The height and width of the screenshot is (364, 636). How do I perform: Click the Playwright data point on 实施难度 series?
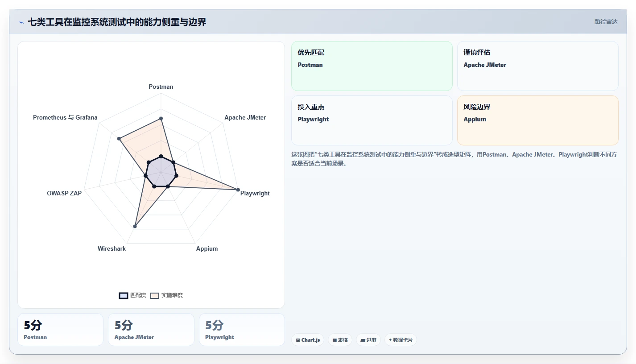tap(238, 190)
